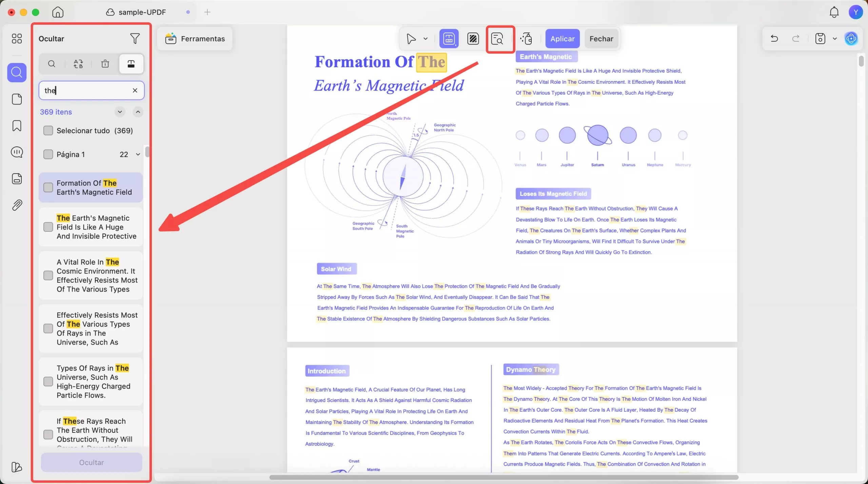Screen dimensions: 868x484
Task: Clear the search field with X
Action: [x=135, y=90]
